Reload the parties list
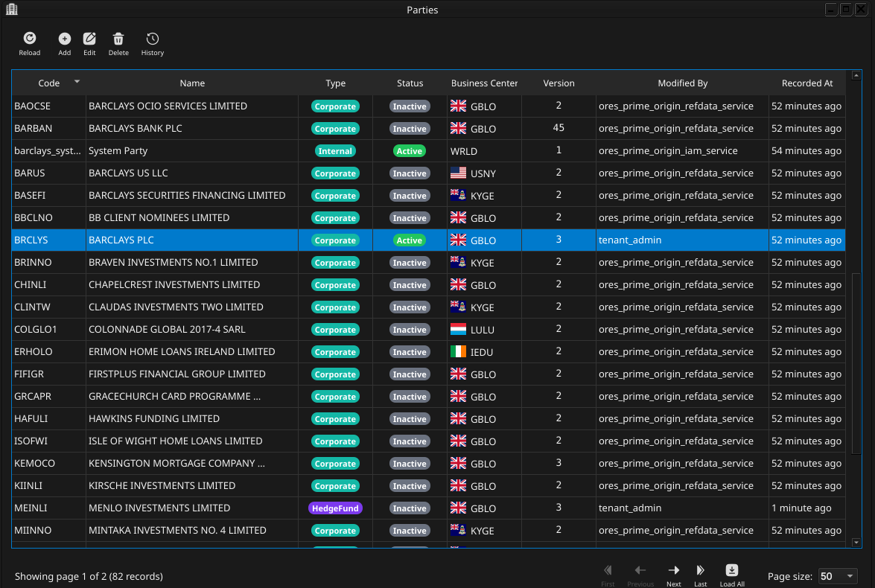The image size is (875, 588). (30, 44)
